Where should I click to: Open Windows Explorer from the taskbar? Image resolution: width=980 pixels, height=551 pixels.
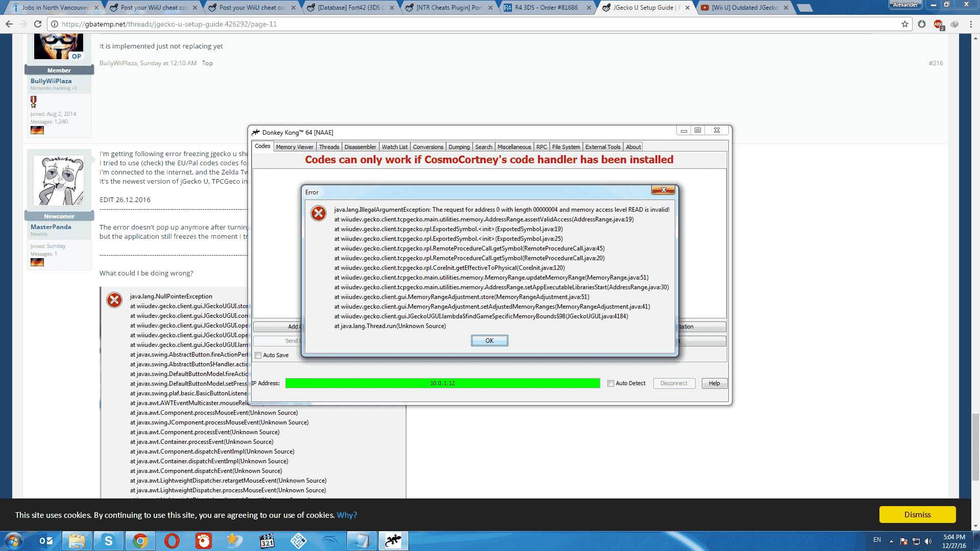tap(77, 541)
